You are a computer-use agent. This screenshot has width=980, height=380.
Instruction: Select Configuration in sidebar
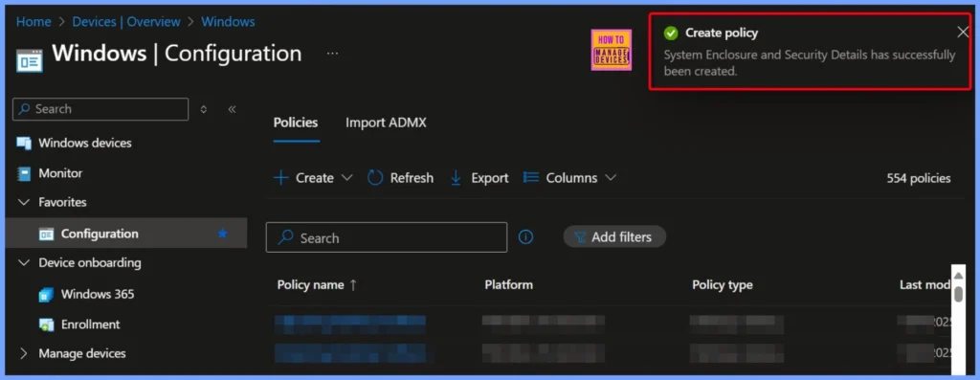click(125, 234)
